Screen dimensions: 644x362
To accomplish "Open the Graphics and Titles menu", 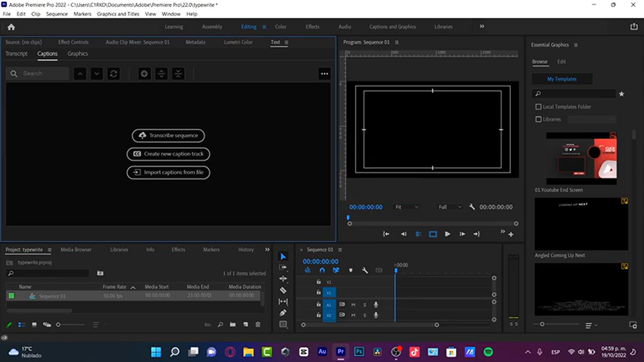I will pyautogui.click(x=118, y=14).
